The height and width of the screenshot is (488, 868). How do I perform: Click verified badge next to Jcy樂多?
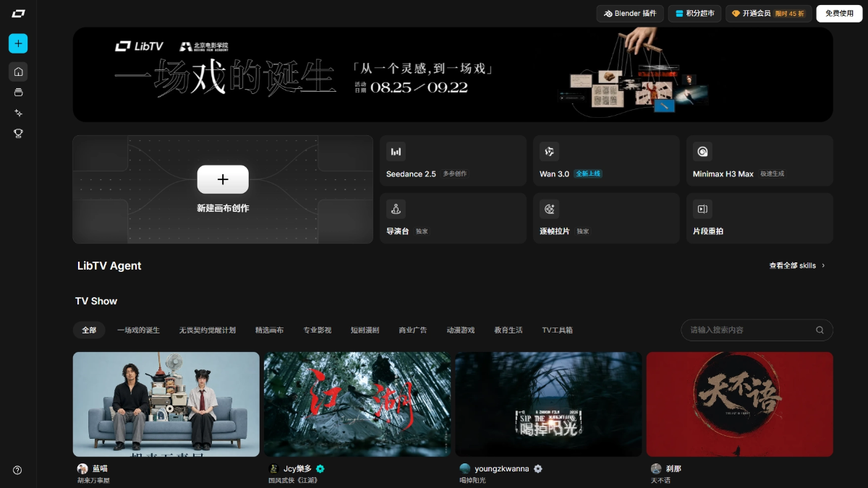click(320, 468)
